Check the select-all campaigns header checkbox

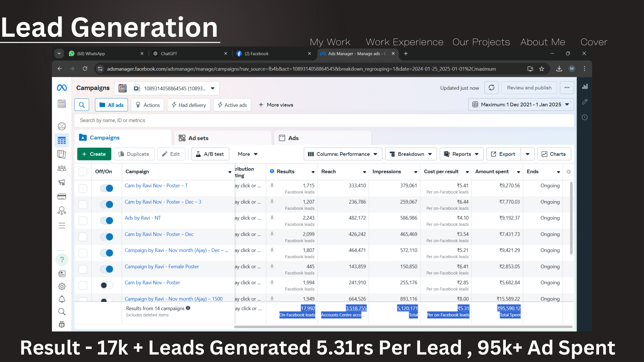point(83,172)
